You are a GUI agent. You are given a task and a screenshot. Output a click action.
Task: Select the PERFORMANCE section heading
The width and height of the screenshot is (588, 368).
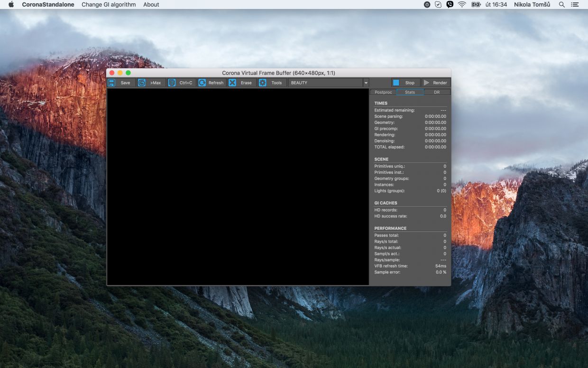(390, 228)
